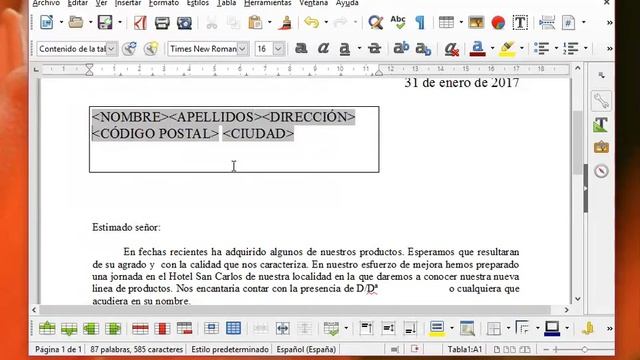The image size is (640, 360).
Task: Click the word count in status bar
Action: (x=136, y=349)
